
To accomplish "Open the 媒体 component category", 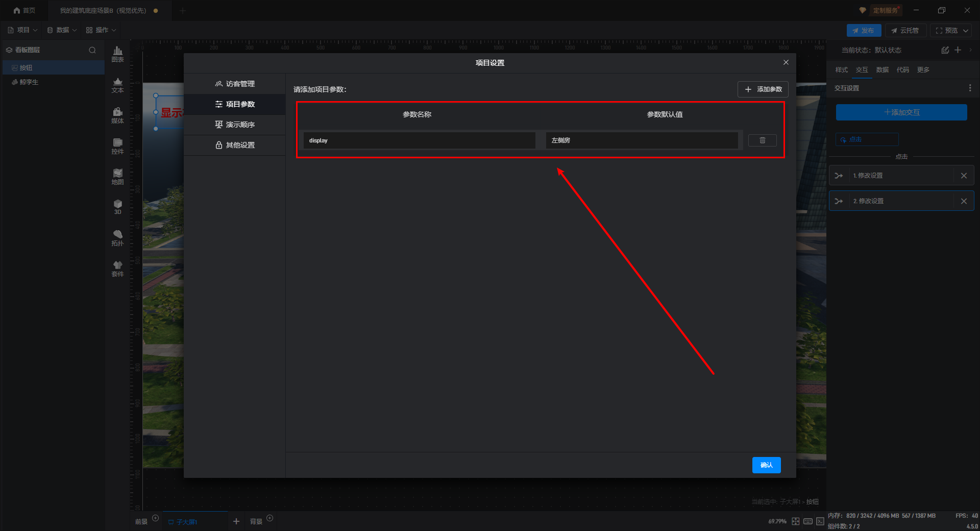I will pos(118,116).
